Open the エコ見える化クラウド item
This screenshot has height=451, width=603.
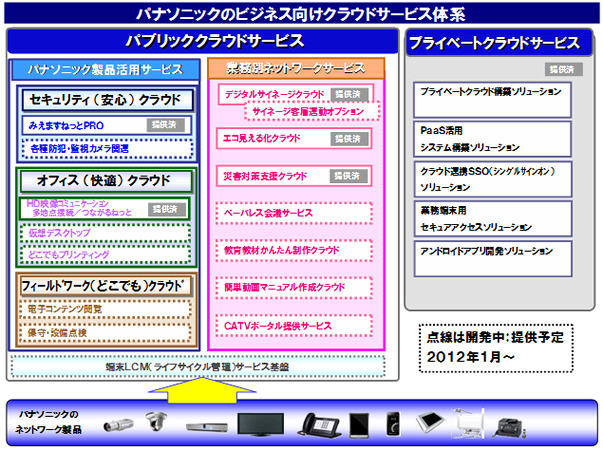coord(294,138)
